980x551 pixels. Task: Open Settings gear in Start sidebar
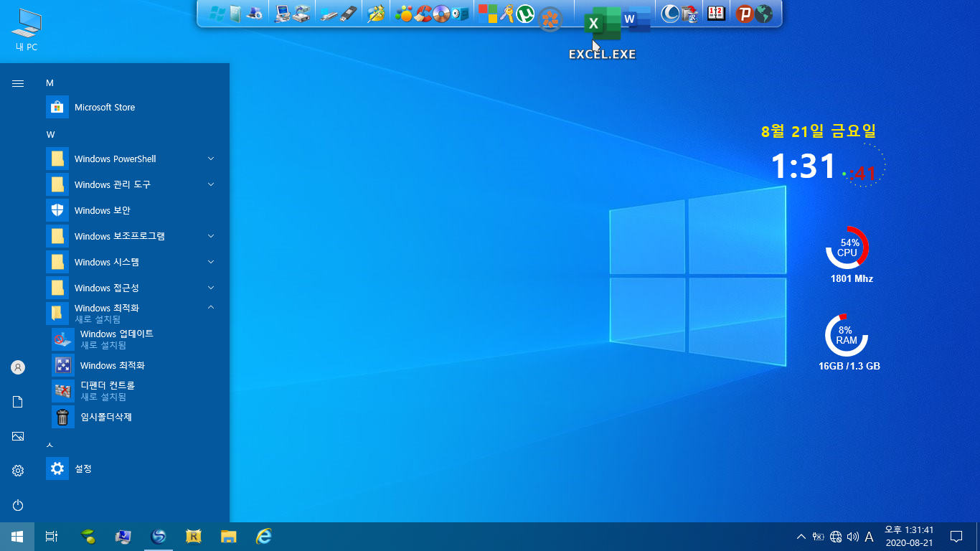pos(18,471)
